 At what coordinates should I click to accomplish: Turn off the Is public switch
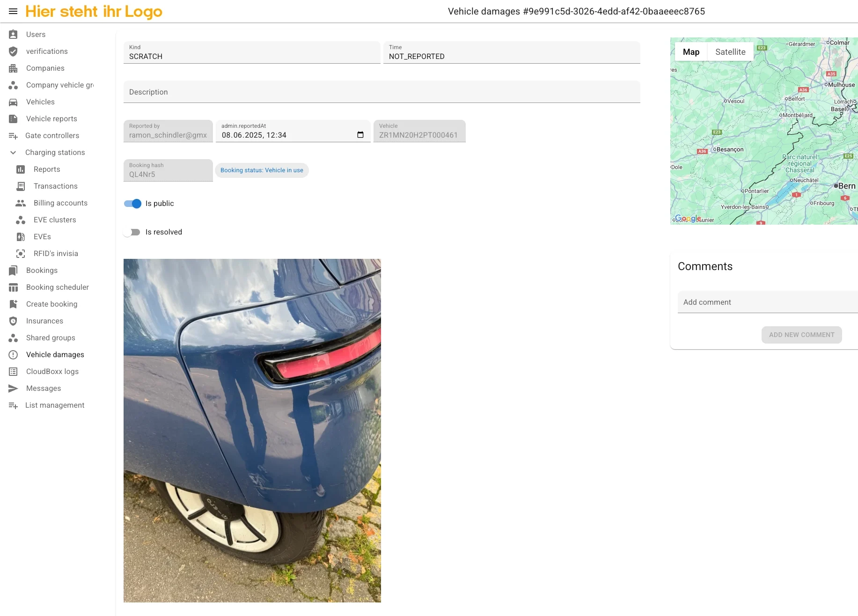132,204
